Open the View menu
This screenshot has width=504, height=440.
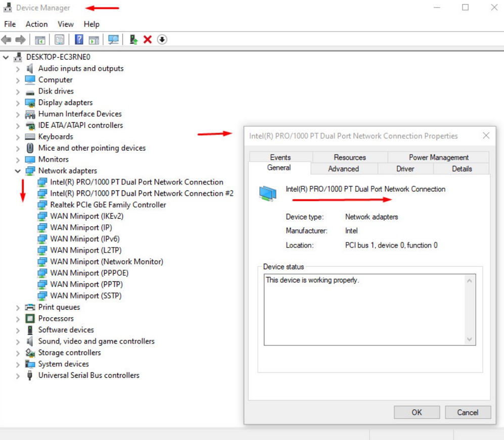coord(66,24)
